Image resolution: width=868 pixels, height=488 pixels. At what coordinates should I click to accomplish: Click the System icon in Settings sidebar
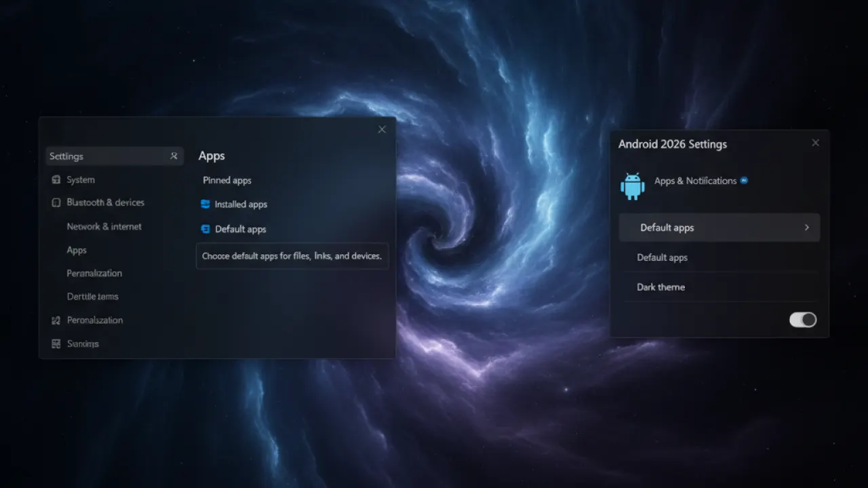[56, 180]
